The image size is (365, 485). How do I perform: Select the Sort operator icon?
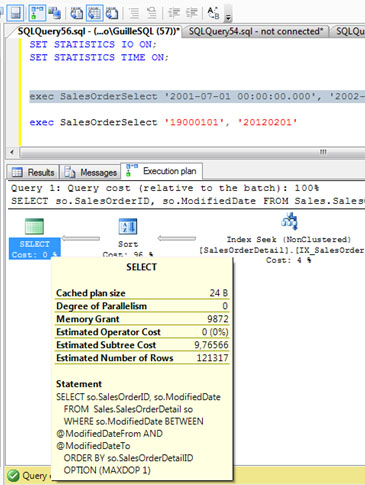(x=128, y=226)
